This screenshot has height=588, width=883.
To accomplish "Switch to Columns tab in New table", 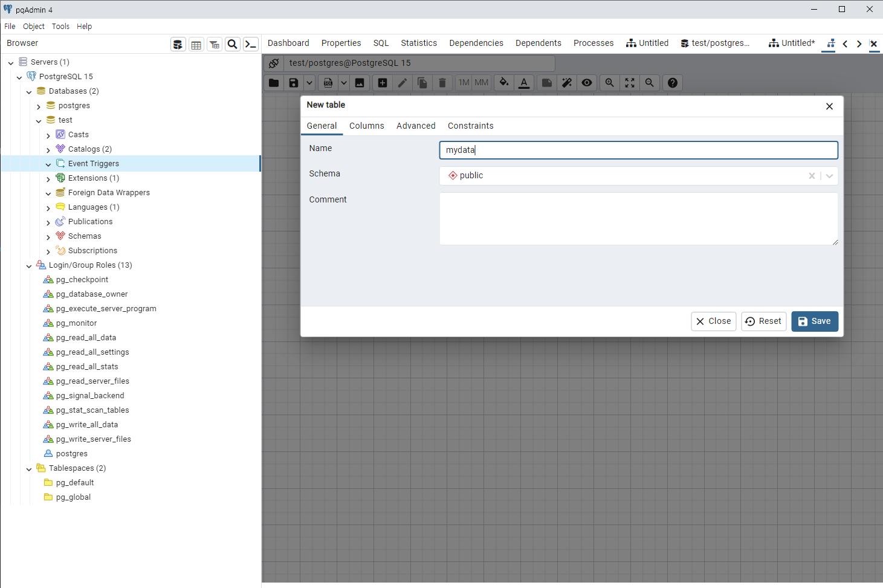I will click(x=366, y=126).
